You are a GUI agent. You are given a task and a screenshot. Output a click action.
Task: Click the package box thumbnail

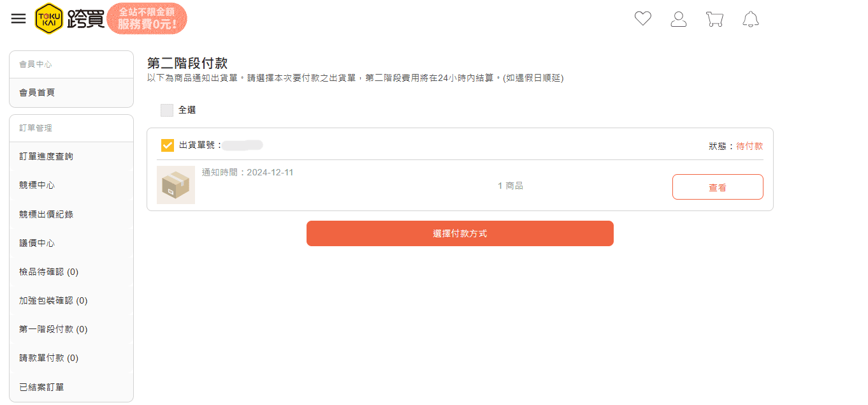coord(176,185)
